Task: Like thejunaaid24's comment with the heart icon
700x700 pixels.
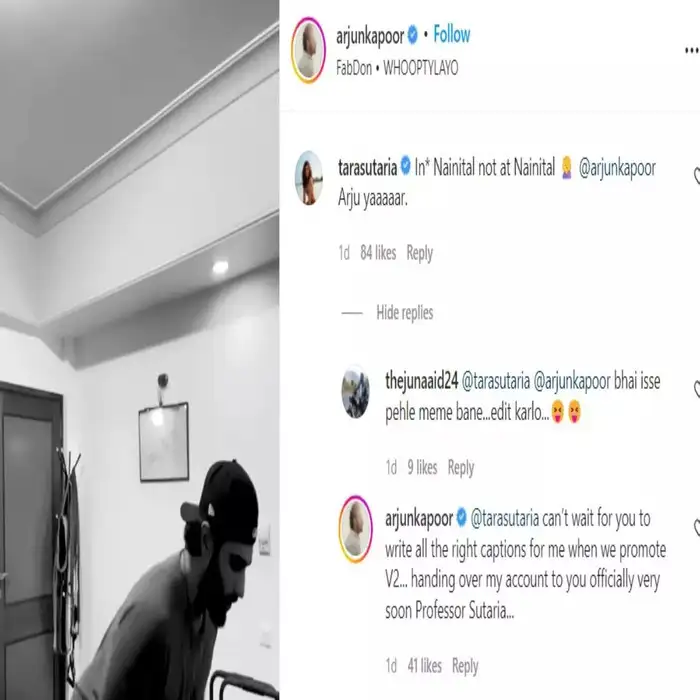Action: 696,389
